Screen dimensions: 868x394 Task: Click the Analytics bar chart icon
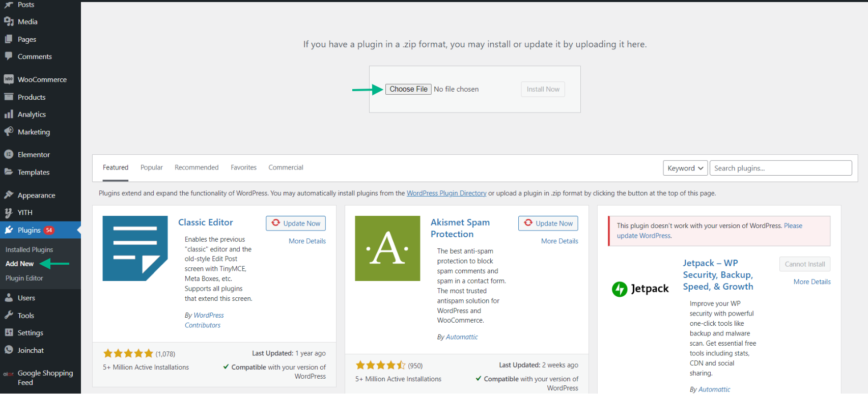[x=9, y=114]
